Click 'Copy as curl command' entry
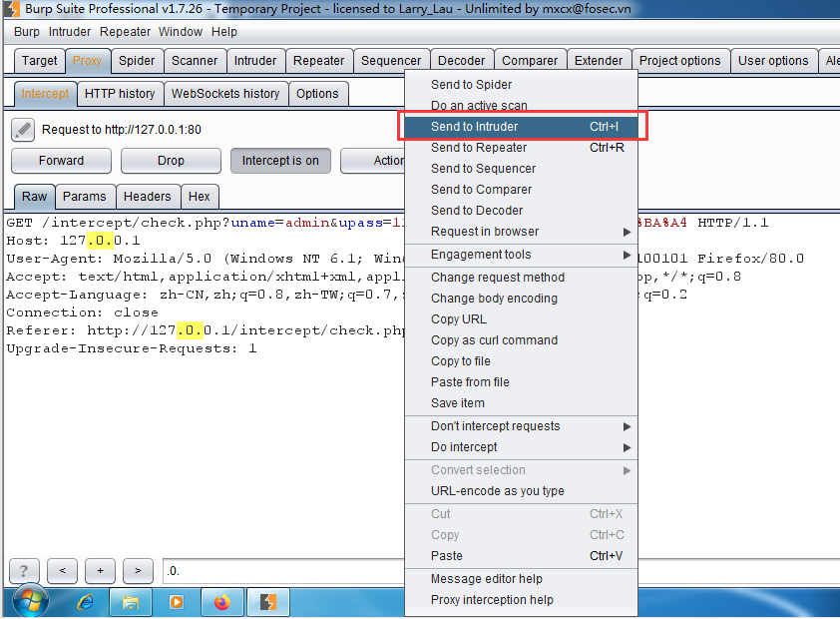 pyautogui.click(x=521, y=339)
